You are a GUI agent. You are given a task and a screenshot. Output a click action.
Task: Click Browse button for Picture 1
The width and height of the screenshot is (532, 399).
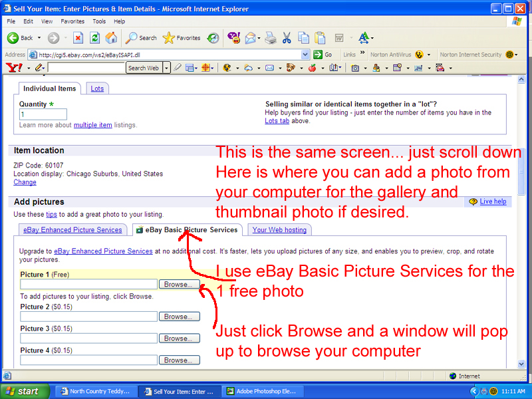click(178, 285)
